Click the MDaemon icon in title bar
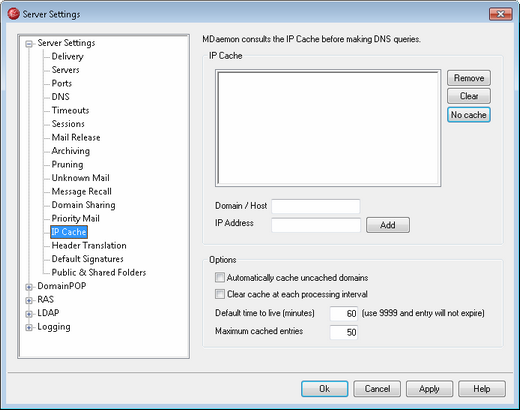The image size is (520, 410). coord(13,14)
